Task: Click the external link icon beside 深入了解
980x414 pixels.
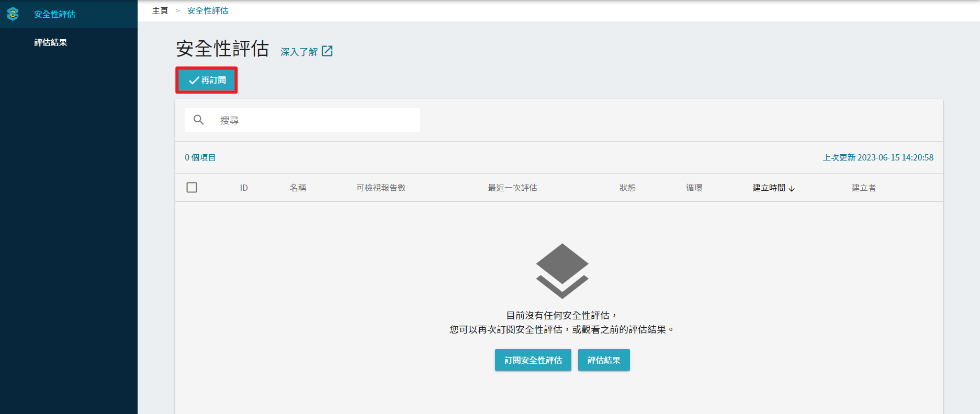Action: [x=327, y=51]
